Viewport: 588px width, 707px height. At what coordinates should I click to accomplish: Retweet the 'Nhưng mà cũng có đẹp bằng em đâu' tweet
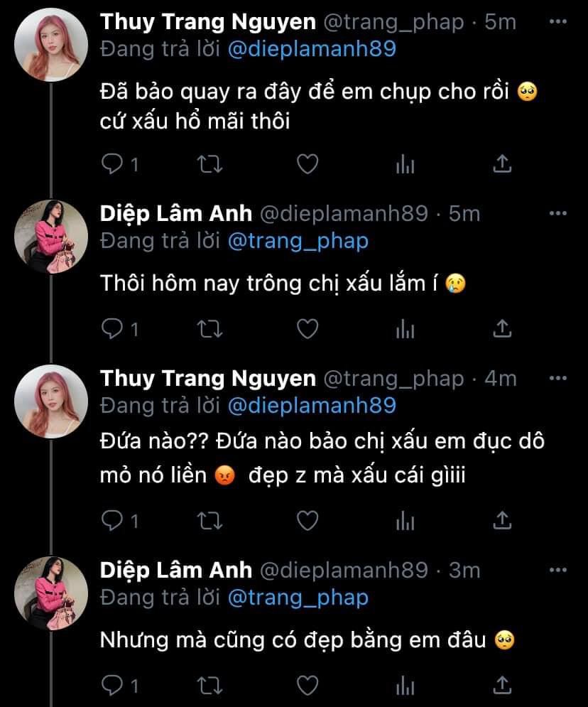(x=209, y=686)
